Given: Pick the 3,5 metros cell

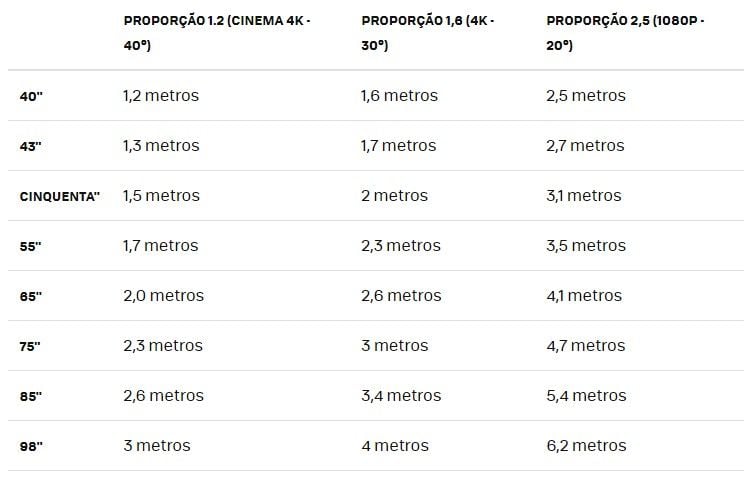Looking at the screenshot, I should (x=586, y=246).
